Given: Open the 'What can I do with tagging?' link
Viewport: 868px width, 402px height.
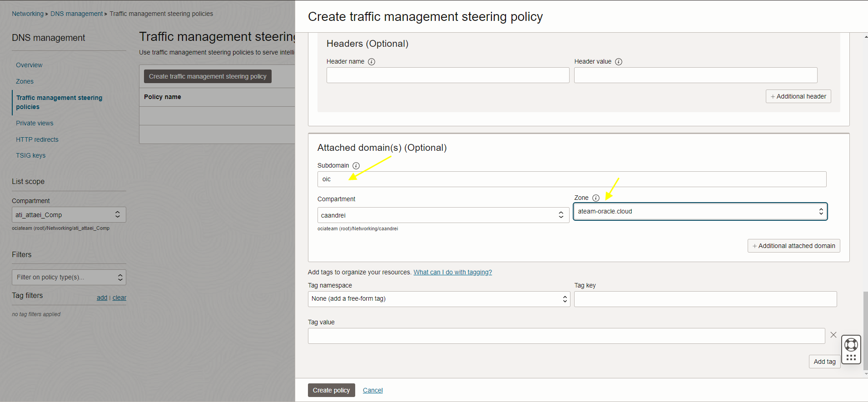Looking at the screenshot, I should [x=452, y=272].
